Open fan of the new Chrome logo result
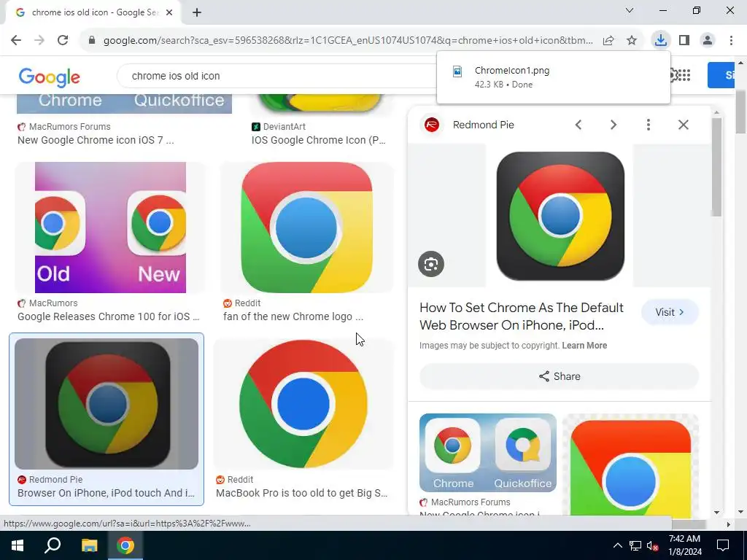 click(293, 316)
